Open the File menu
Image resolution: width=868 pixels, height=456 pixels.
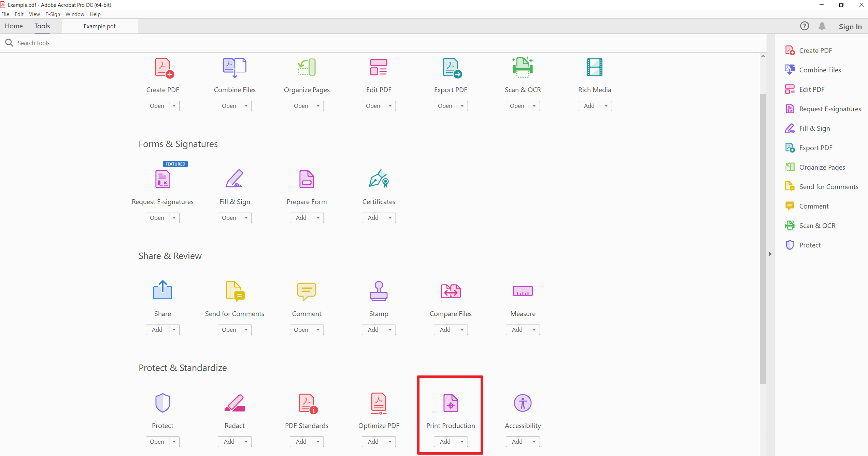(5, 14)
